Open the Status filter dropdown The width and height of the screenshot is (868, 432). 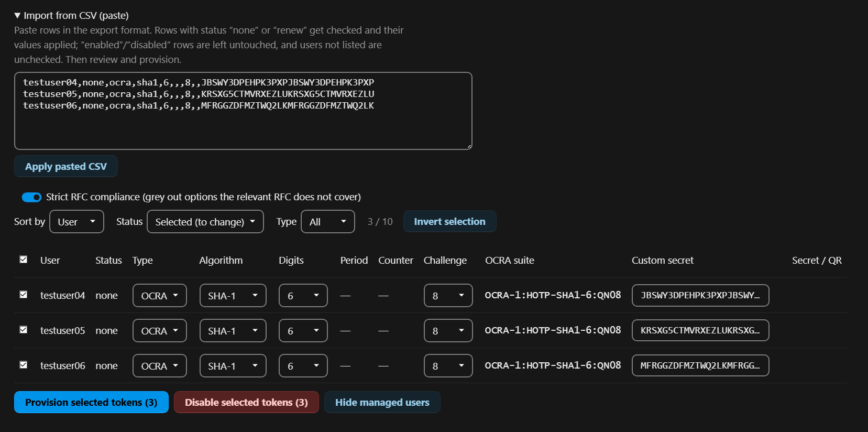[205, 222]
